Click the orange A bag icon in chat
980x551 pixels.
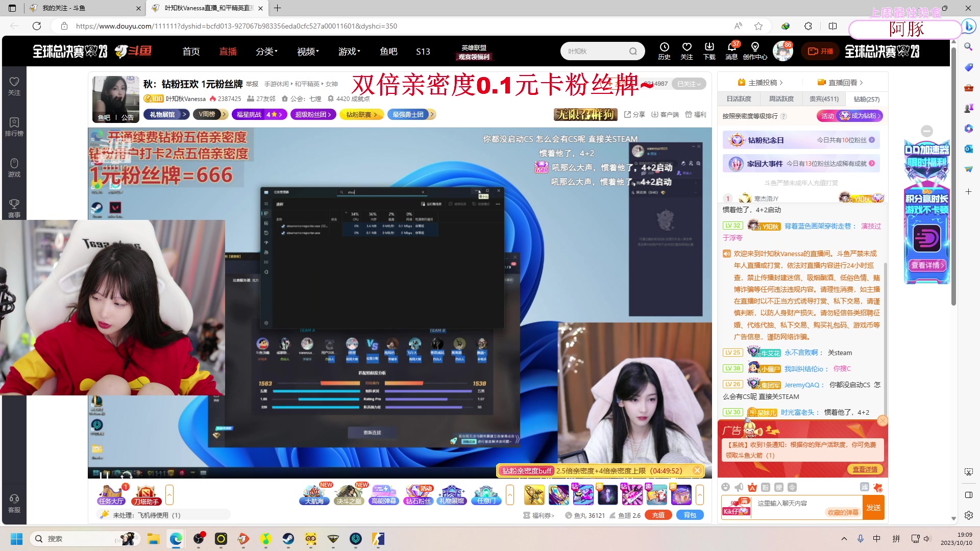pyautogui.click(x=752, y=487)
